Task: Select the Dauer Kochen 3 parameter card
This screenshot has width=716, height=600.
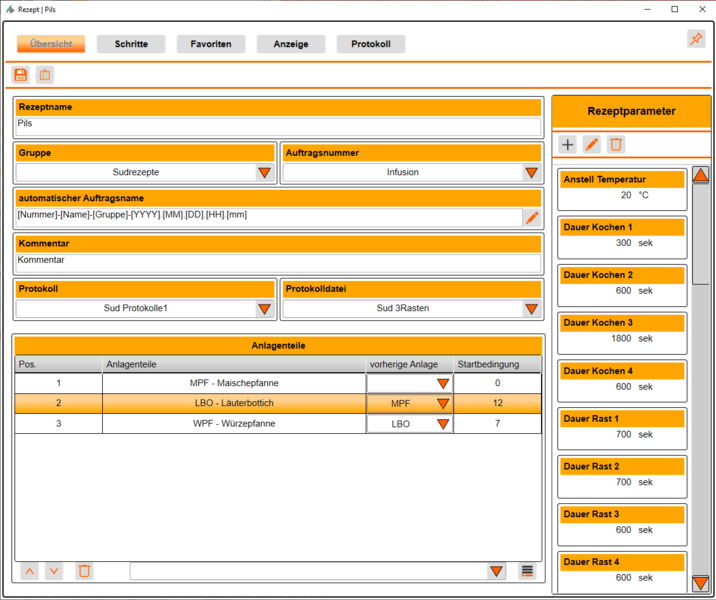Action: [x=622, y=331]
